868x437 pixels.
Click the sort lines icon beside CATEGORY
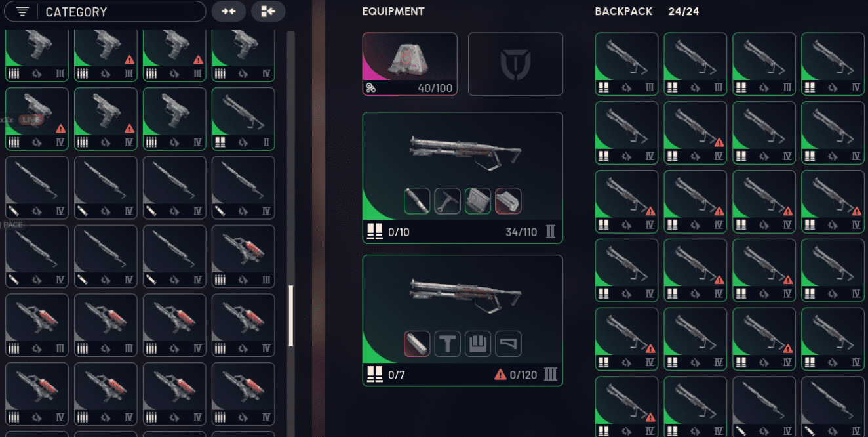tap(23, 12)
